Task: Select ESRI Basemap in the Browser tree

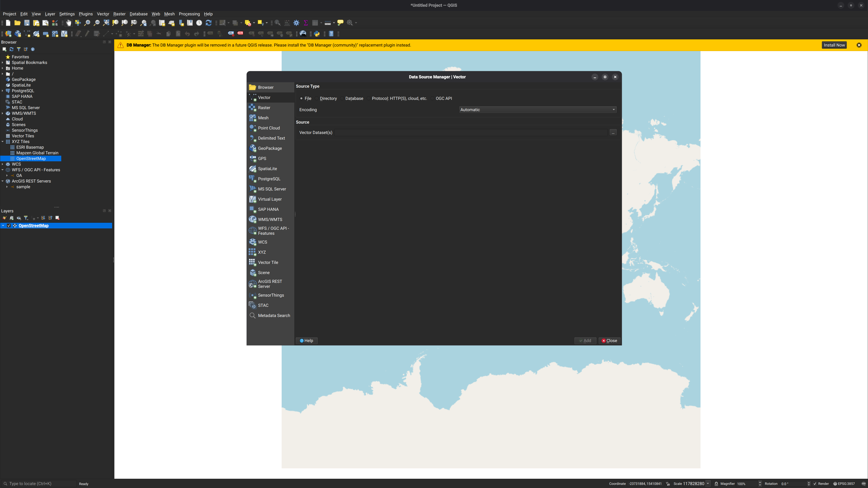Action: 30,147
